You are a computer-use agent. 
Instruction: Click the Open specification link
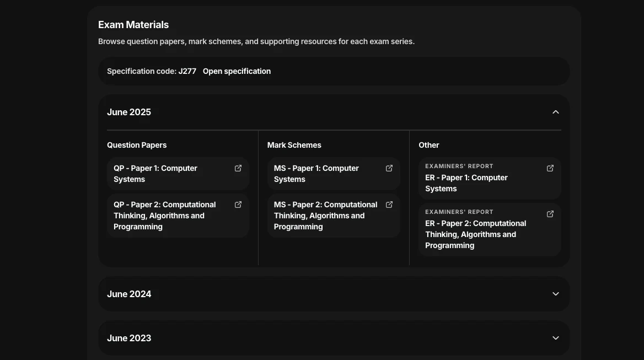click(x=237, y=71)
